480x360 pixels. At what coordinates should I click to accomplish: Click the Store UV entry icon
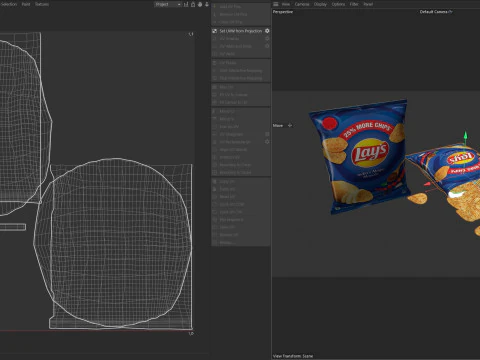[215, 227]
